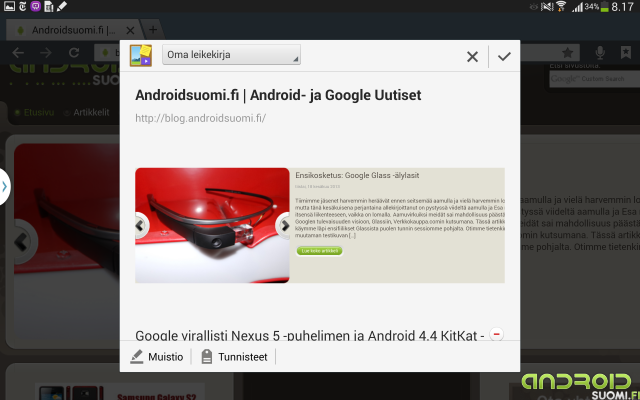This screenshot has height=400, width=640.
Task: Add a note with Muistio button
Action: (157, 357)
